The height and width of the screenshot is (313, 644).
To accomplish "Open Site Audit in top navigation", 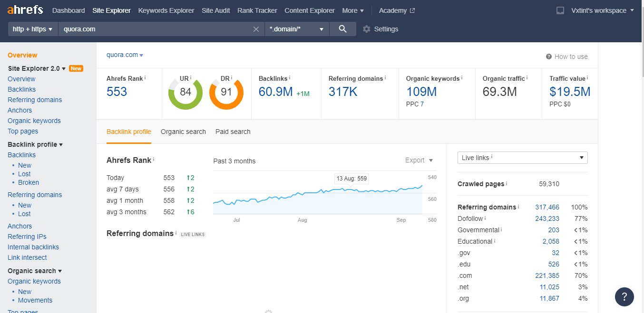I will point(216,10).
